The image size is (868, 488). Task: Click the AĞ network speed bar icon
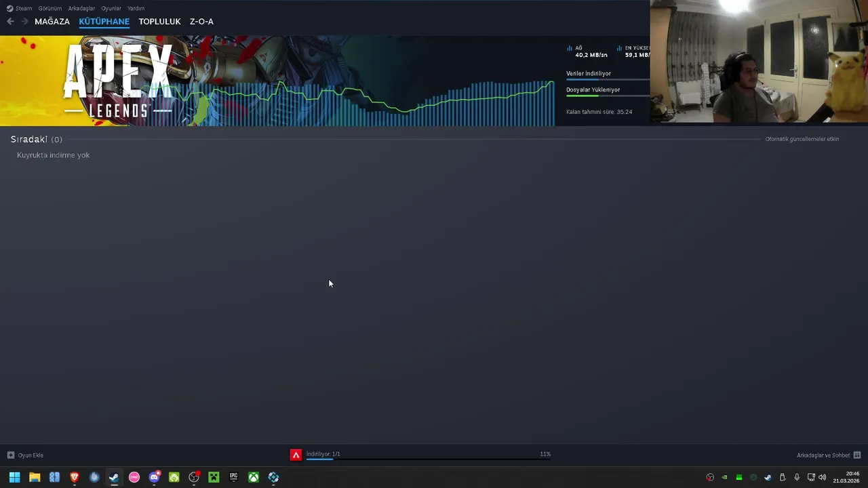570,49
